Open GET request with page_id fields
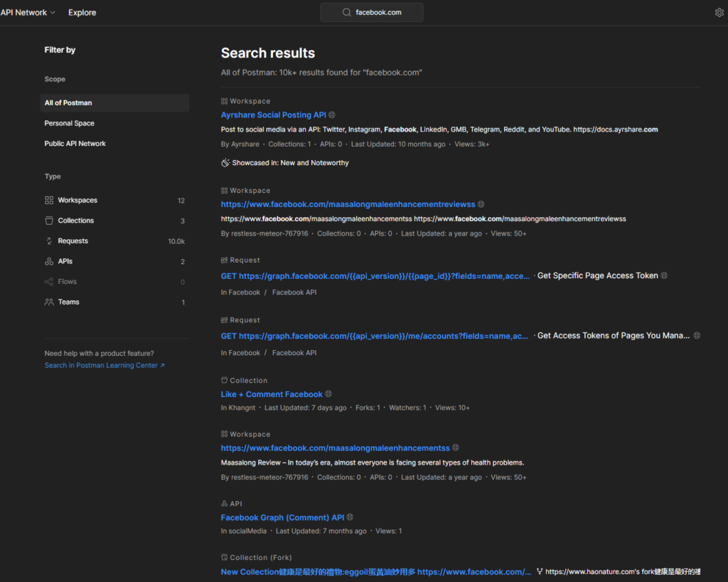The height and width of the screenshot is (582, 728). tap(375, 276)
